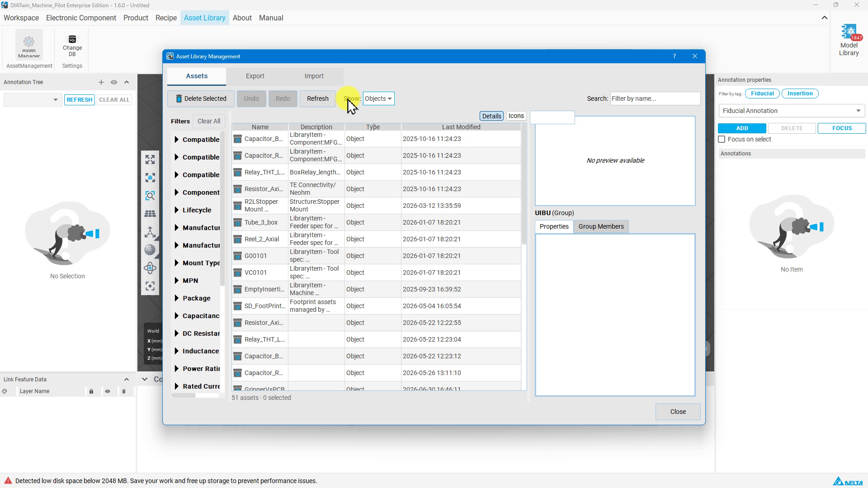Expand the Mount Type filter
The image size is (868, 488).
pos(176,263)
